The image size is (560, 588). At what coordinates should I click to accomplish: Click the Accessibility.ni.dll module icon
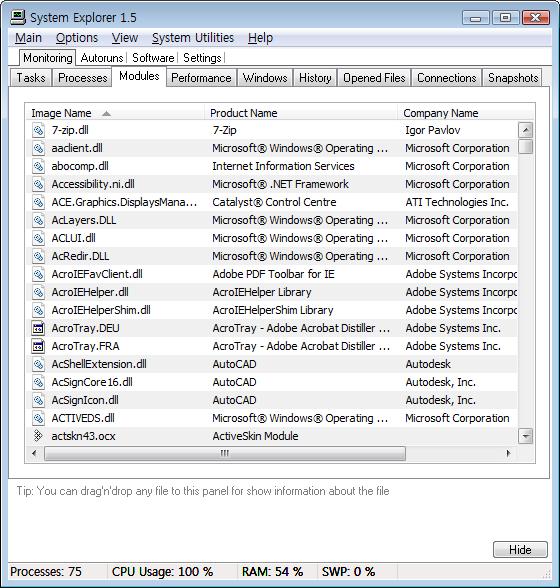(38, 184)
